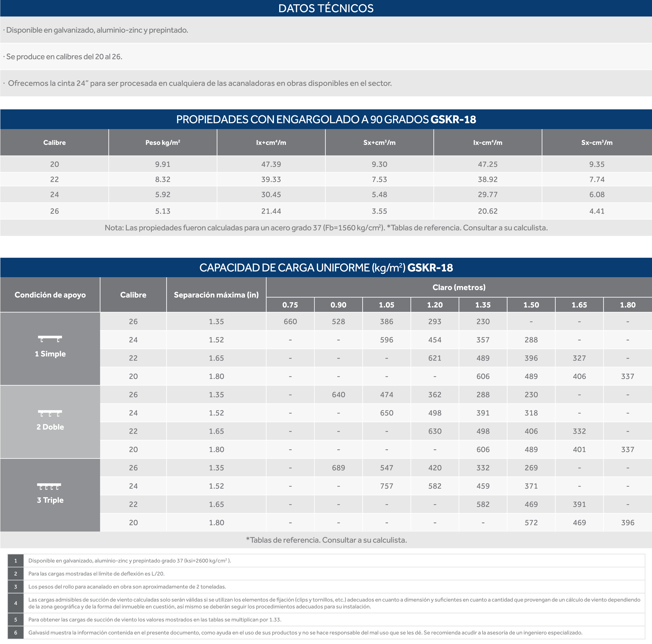The width and height of the screenshot is (652, 644).
Task: Click the footnote number 1 box
Action: coord(15,561)
